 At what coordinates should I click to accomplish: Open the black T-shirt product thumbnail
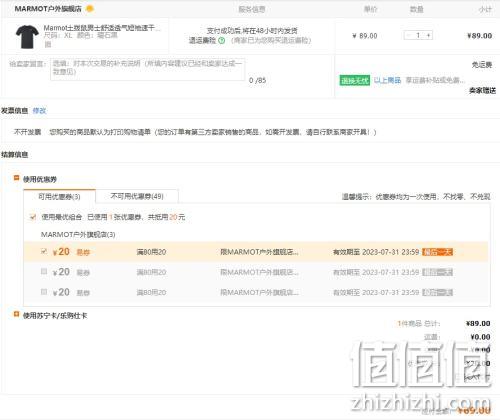(28, 37)
